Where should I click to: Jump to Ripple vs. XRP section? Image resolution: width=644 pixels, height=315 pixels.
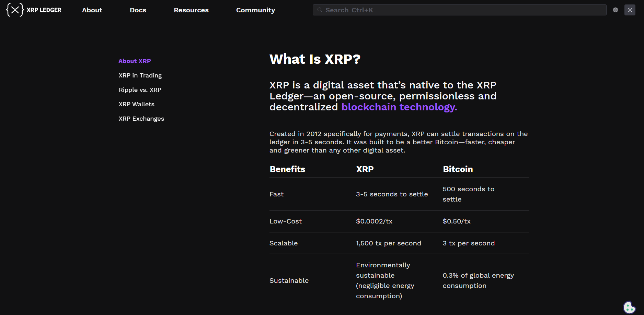point(140,90)
